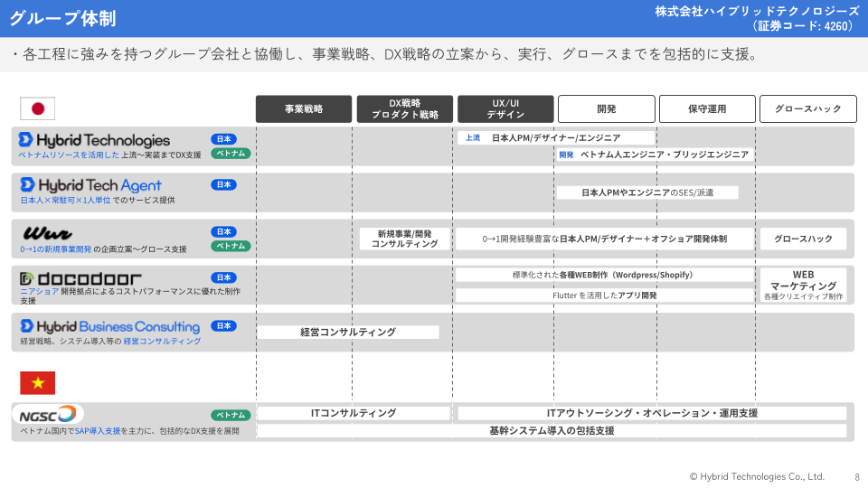Click the 証券コード: 4260 text
The image size is (868, 488).
tap(802, 26)
